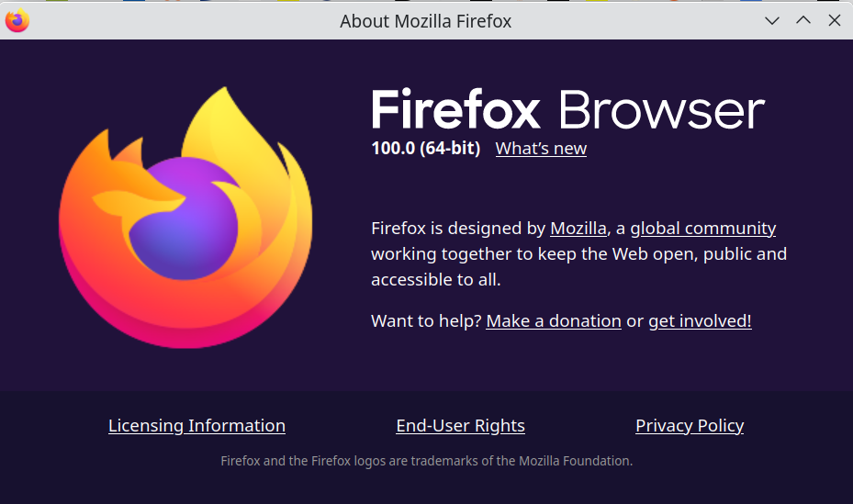Screen dimensions: 853x504
Task: Click the Firefox Browser wordmark heading
Action: coord(568,109)
